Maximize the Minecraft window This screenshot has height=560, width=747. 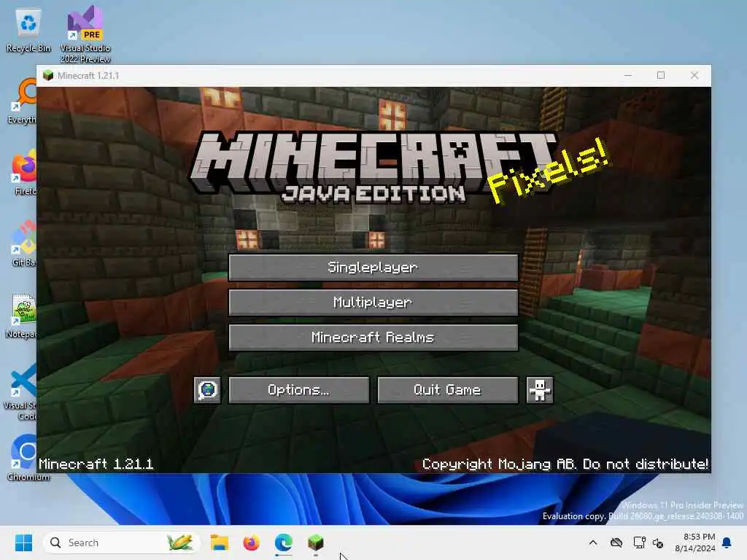click(661, 75)
